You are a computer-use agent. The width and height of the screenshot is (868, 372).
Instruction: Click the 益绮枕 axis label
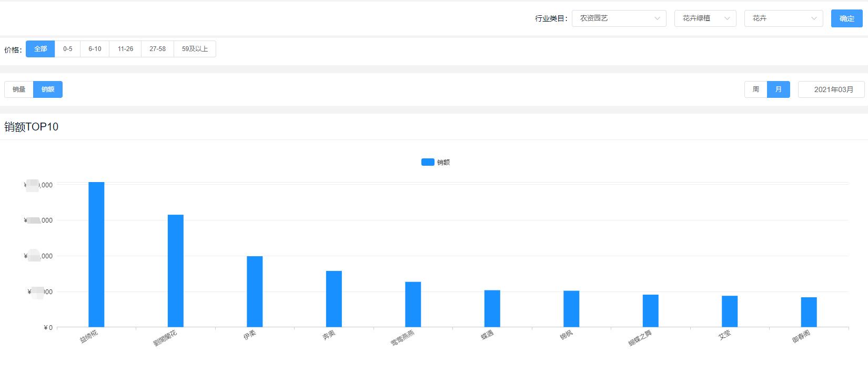[x=89, y=337]
